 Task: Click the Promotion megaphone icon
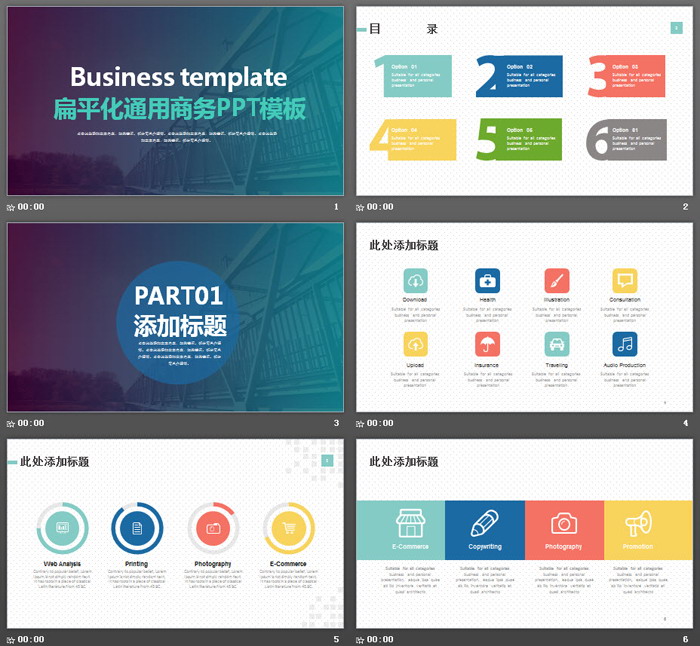coord(638,523)
